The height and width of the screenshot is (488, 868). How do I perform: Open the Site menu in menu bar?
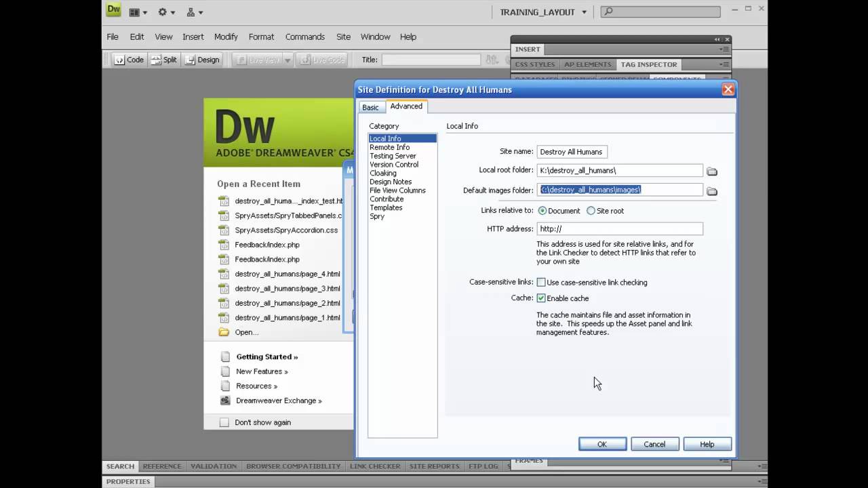(x=343, y=37)
